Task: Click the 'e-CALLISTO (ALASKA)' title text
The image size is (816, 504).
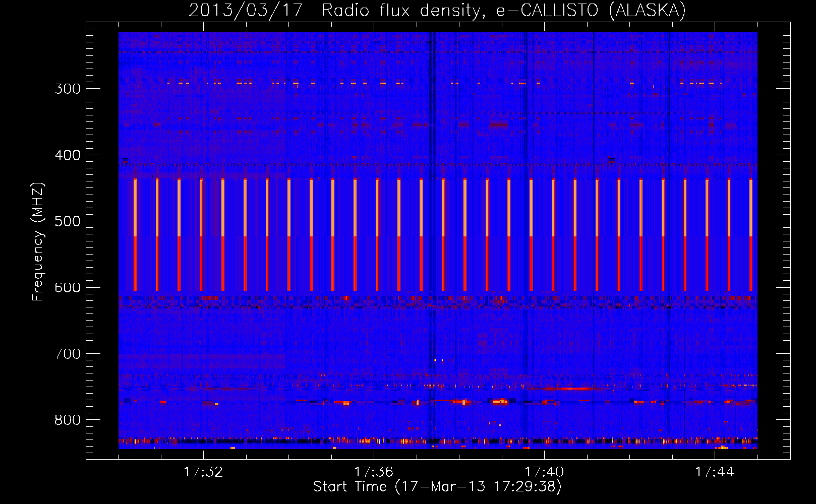Action: pos(591,10)
